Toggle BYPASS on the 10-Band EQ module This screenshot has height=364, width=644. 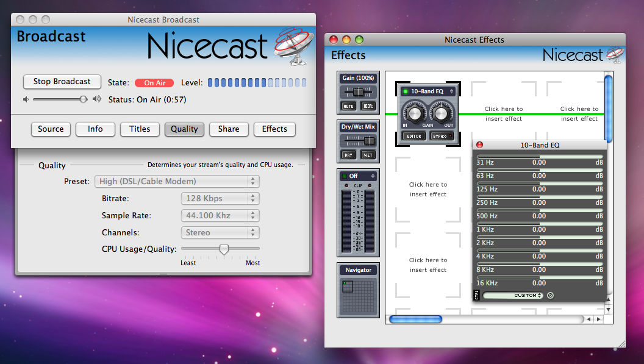coord(442,136)
